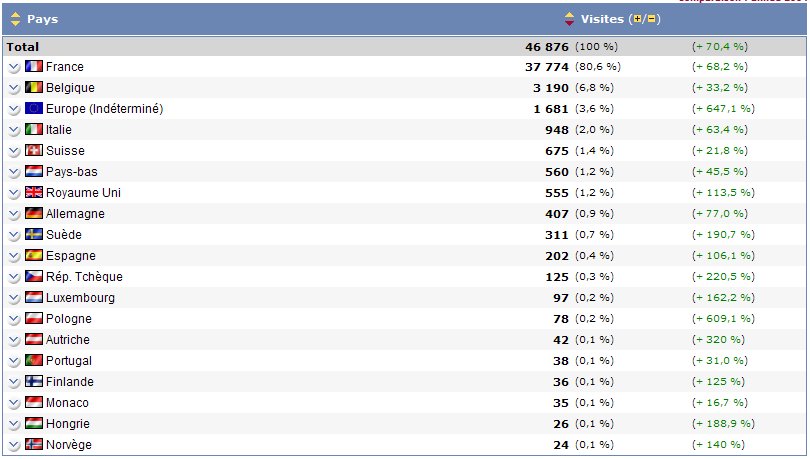Expand the Allemagne row chevron
Image resolution: width=810 pixels, height=459 pixels.
click(x=14, y=214)
